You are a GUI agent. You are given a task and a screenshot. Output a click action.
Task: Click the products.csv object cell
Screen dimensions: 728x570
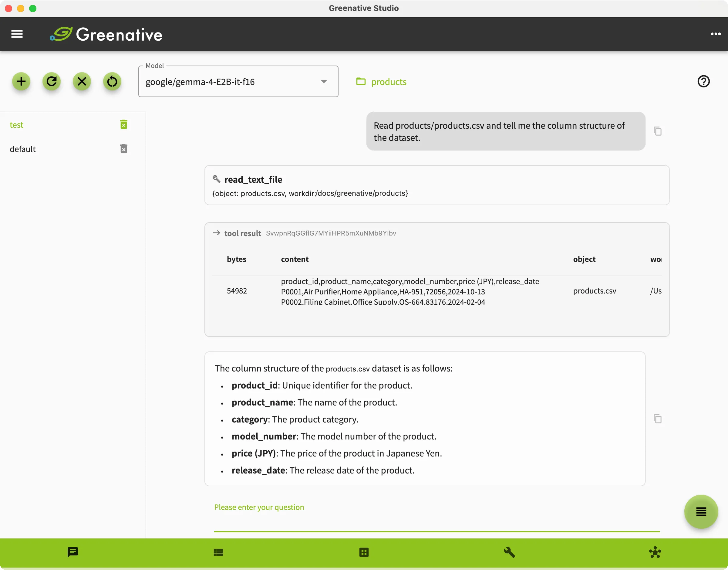coord(595,291)
